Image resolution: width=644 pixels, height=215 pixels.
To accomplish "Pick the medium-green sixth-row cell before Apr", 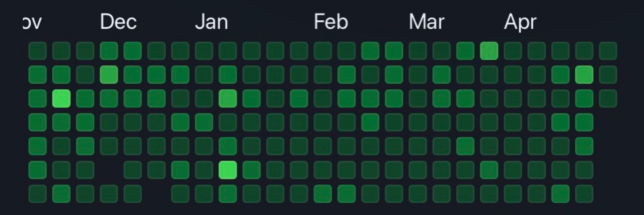I will [x=489, y=170].
